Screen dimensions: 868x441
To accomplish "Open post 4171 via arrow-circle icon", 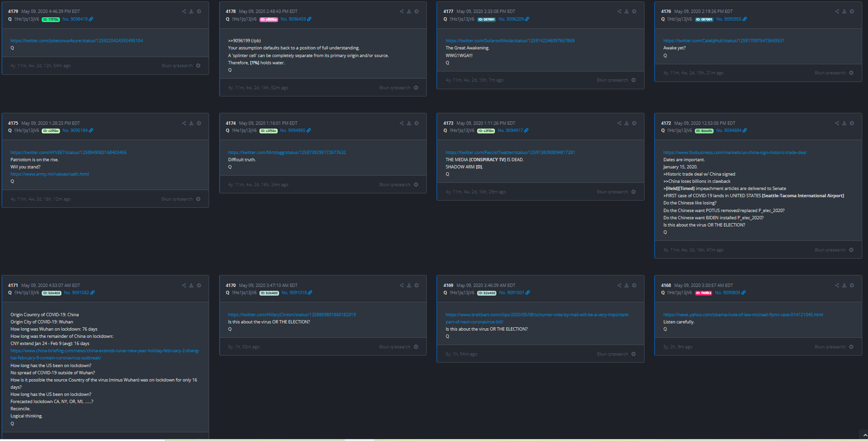I will click(199, 286).
